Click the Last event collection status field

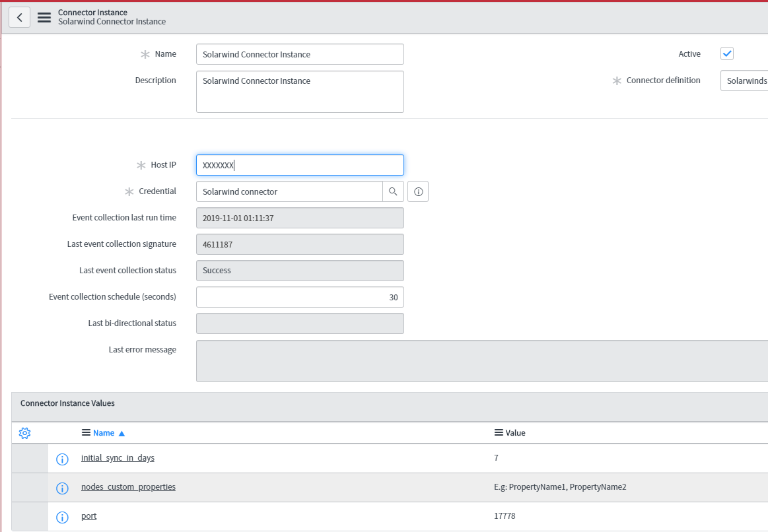click(x=300, y=271)
